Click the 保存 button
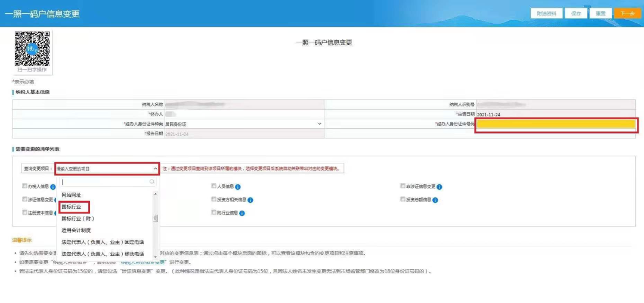Viewport: 644px width, 303px height. point(576,13)
